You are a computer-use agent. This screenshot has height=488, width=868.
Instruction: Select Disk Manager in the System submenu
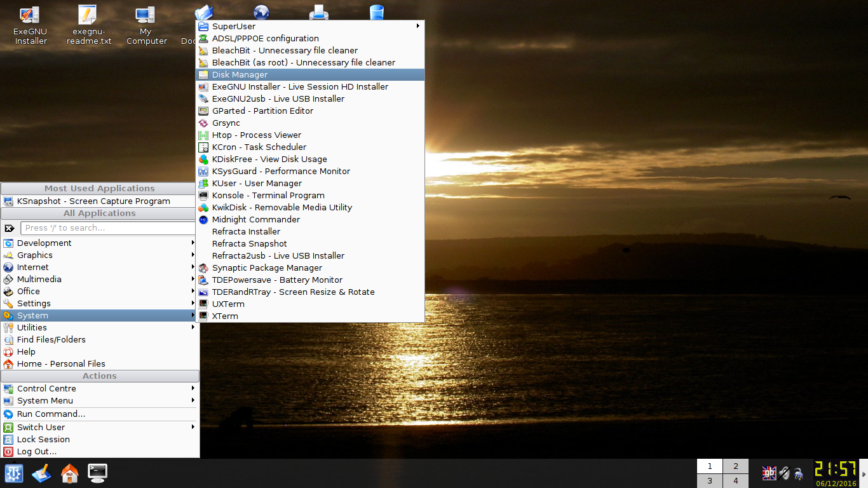pos(240,75)
